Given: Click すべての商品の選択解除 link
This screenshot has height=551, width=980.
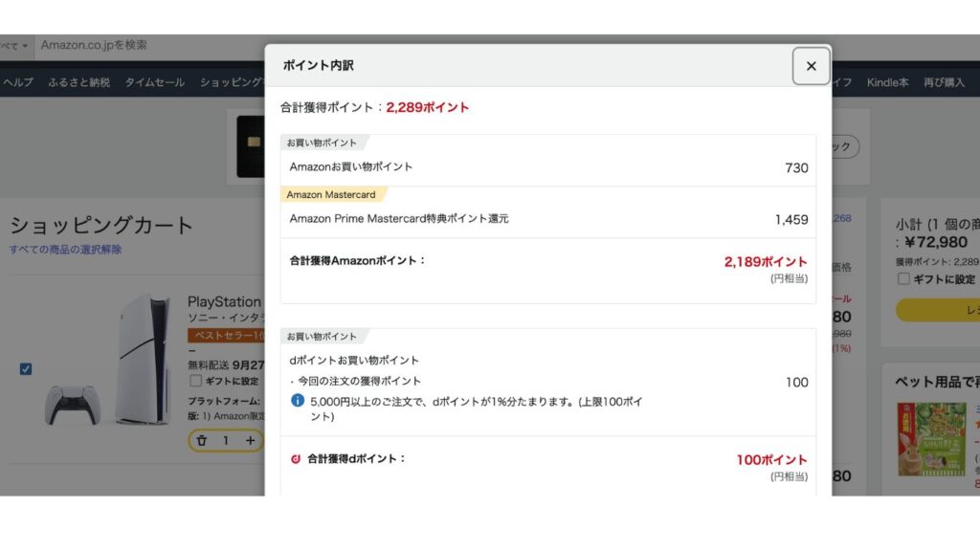Looking at the screenshot, I should point(65,250).
